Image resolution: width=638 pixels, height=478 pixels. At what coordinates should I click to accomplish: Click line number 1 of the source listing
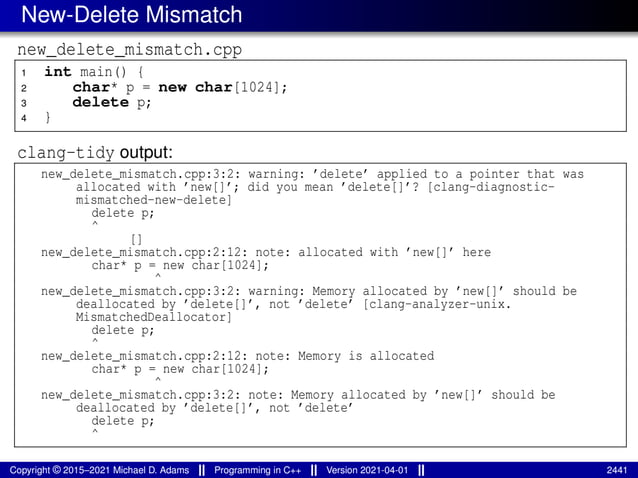point(24,73)
